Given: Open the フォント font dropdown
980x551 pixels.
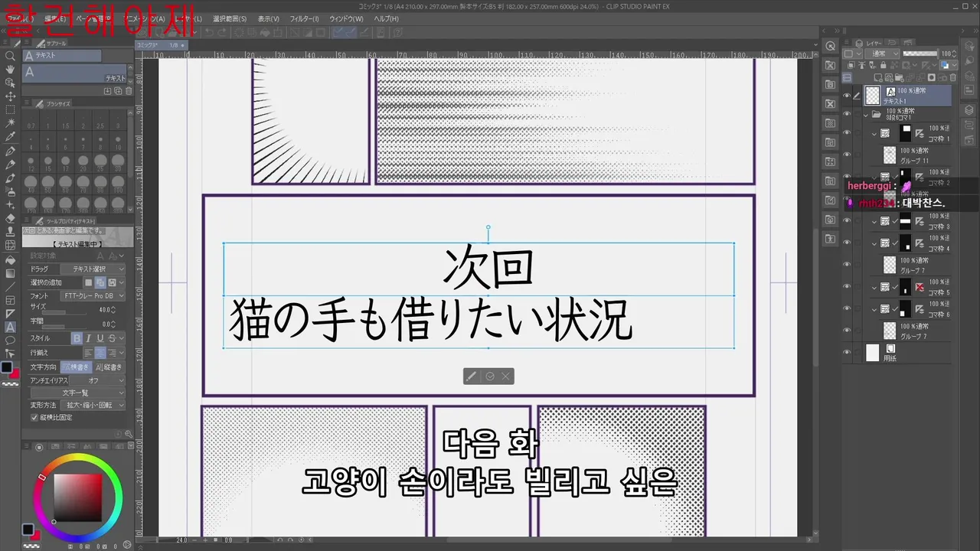Looking at the screenshot, I should 93,295.
